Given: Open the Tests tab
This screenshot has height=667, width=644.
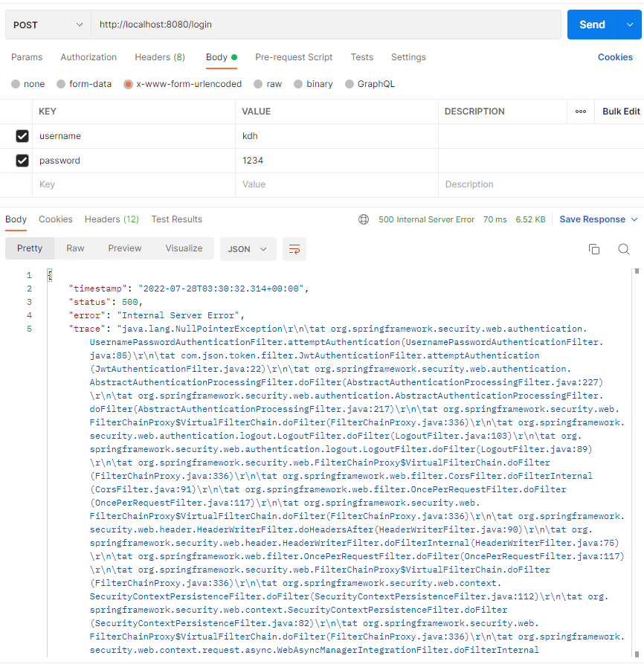Looking at the screenshot, I should point(362,57).
